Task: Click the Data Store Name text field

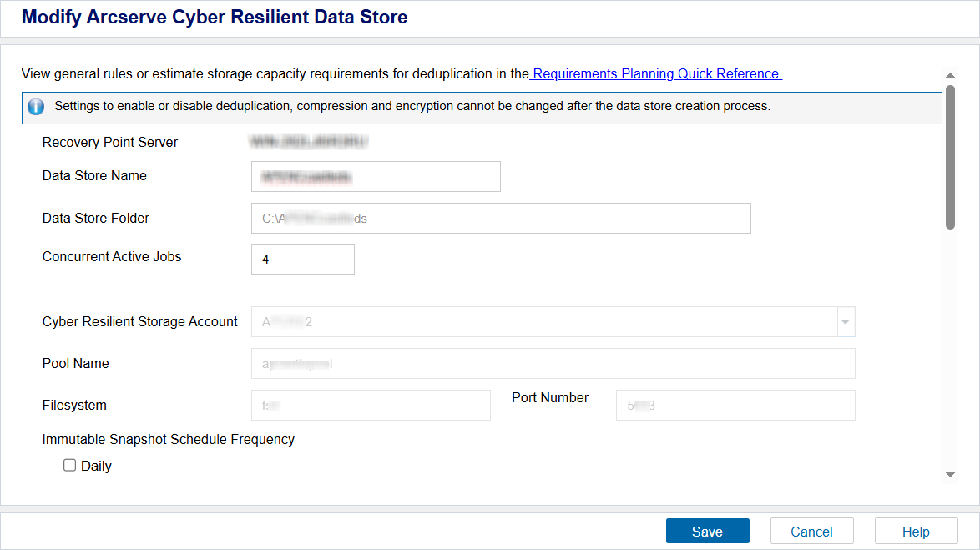Action: tap(376, 177)
